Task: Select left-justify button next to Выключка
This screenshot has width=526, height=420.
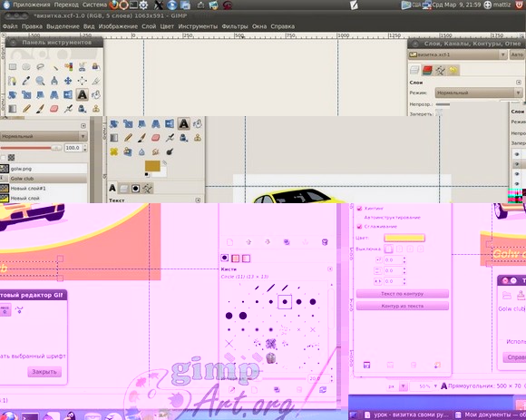Action: (x=388, y=249)
